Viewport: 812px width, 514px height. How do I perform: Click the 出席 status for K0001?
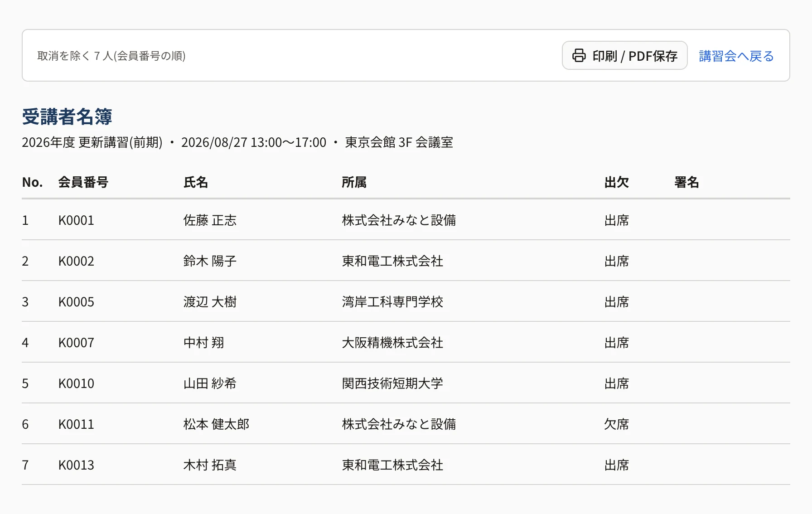[x=617, y=220]
